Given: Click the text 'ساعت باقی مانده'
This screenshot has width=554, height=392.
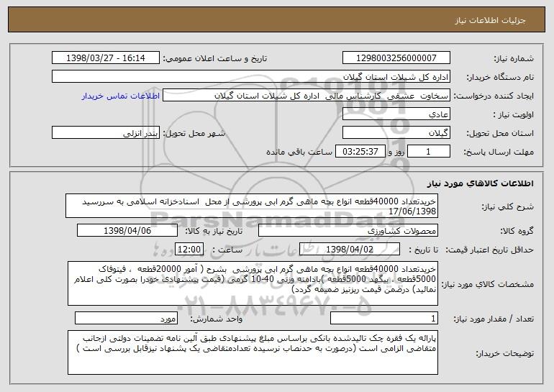Looking at the screenshot, I should tap(299, 152).
